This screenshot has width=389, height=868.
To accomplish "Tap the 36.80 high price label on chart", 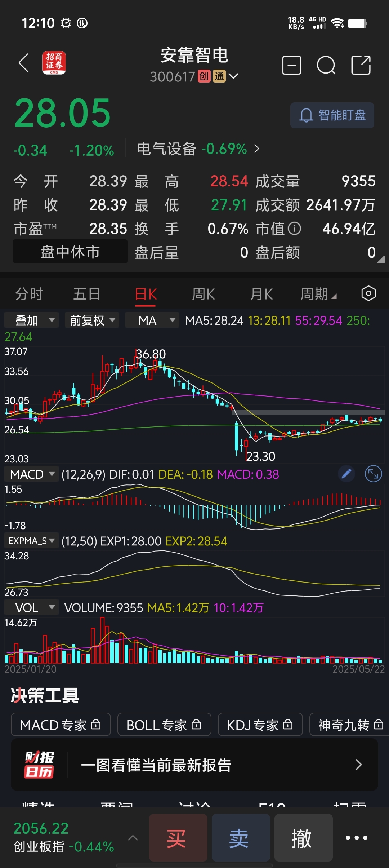I will (151, 354).
